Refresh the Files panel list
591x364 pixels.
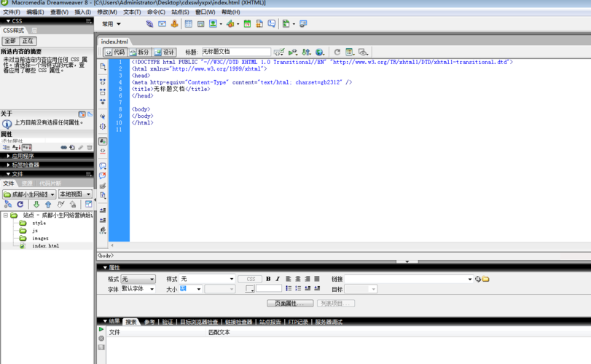pyautogui.click(x=20, y=205)
